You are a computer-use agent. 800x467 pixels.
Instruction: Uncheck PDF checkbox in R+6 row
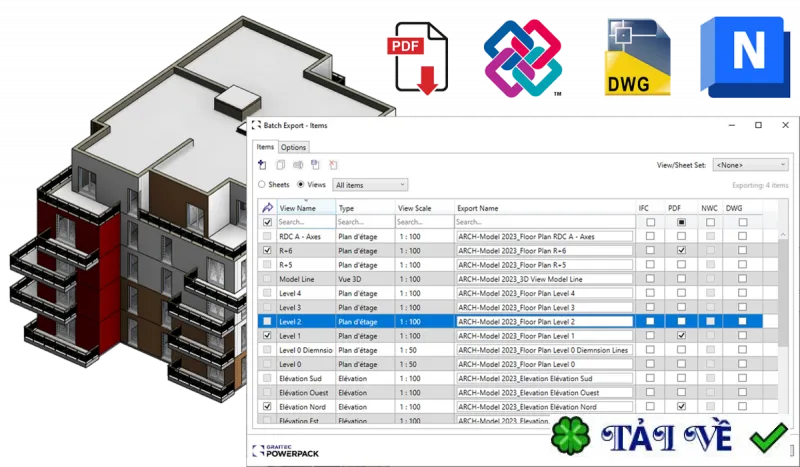tap(681, 250)
